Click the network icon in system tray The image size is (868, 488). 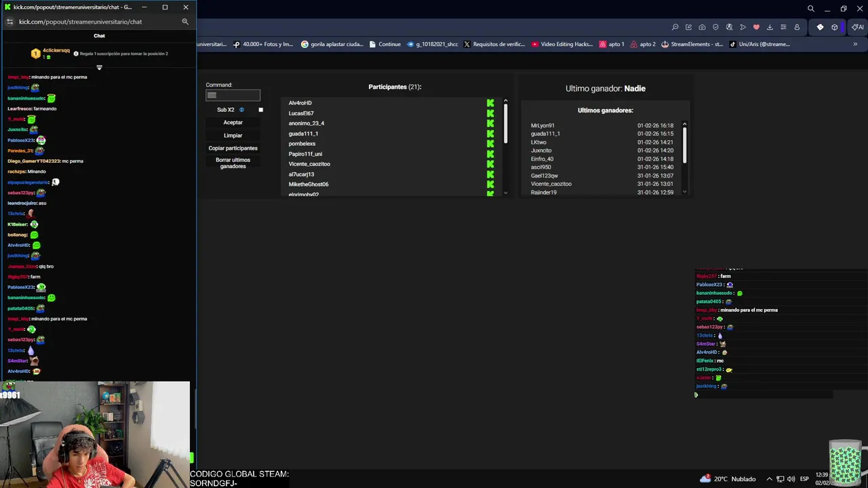[x=781, y=479]
